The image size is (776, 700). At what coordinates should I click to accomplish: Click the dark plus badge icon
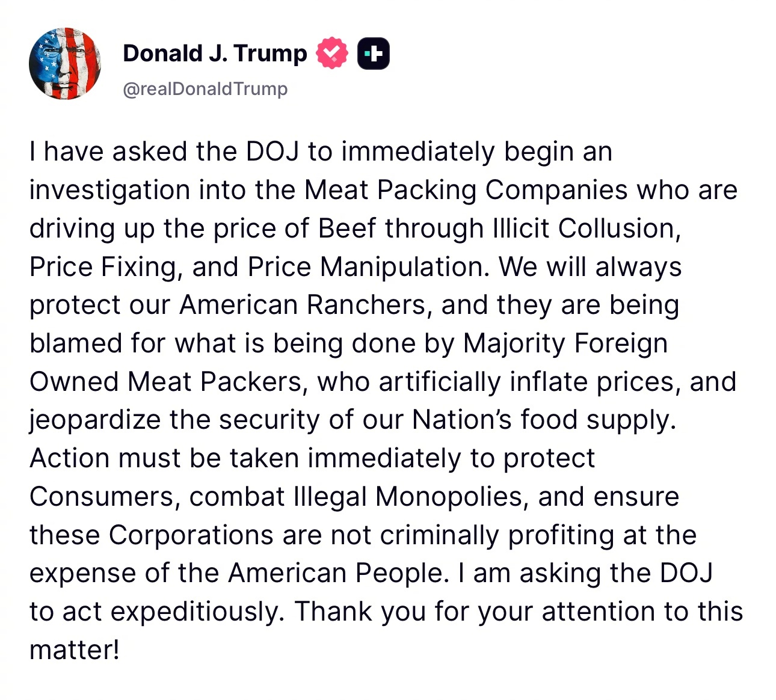[x=374, y=54]
